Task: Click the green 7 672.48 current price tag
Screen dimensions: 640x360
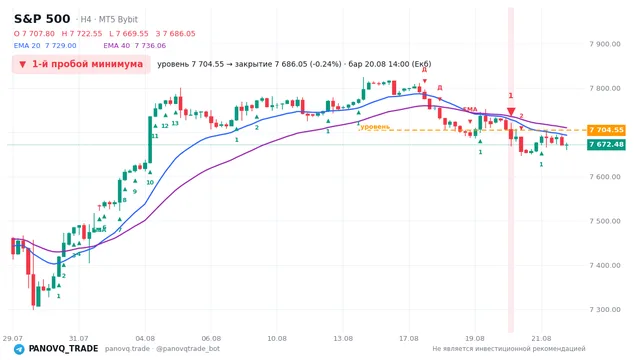Action: tap(606, 144)
